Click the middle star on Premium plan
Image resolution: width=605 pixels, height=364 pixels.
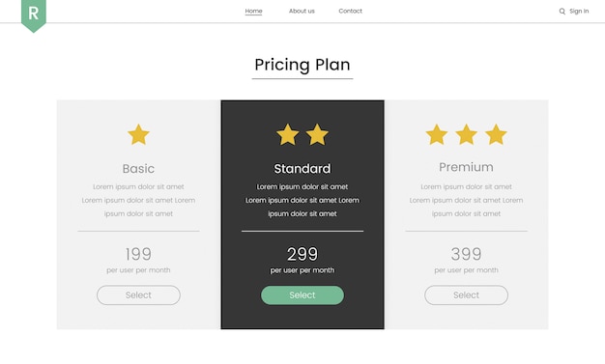point(466,134)
